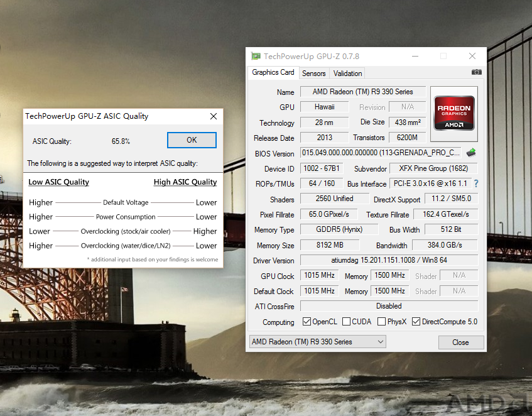Click the Shaders value 2560 Unified
Image resolution: width=532 pixels, height=416 pixels.
[x=335, y=199]
